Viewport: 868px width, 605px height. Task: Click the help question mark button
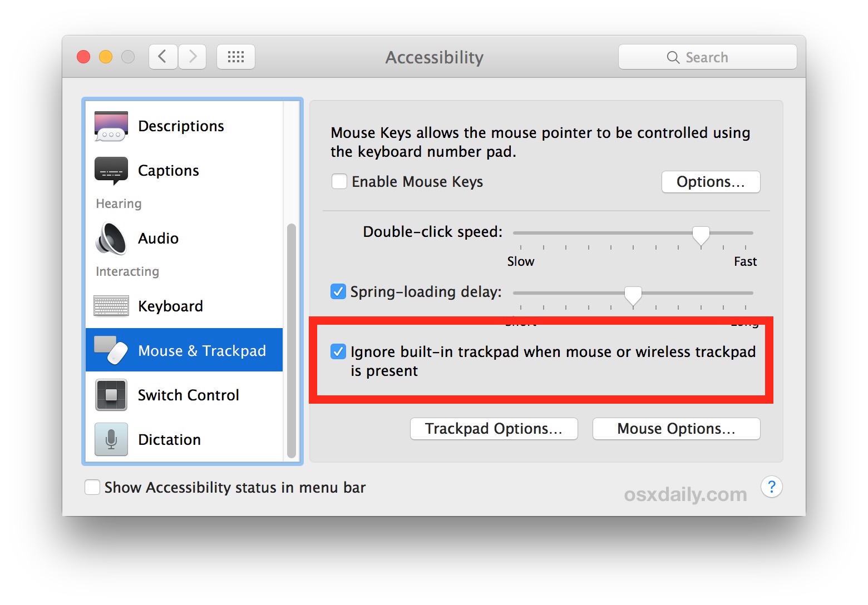(771, 487)
